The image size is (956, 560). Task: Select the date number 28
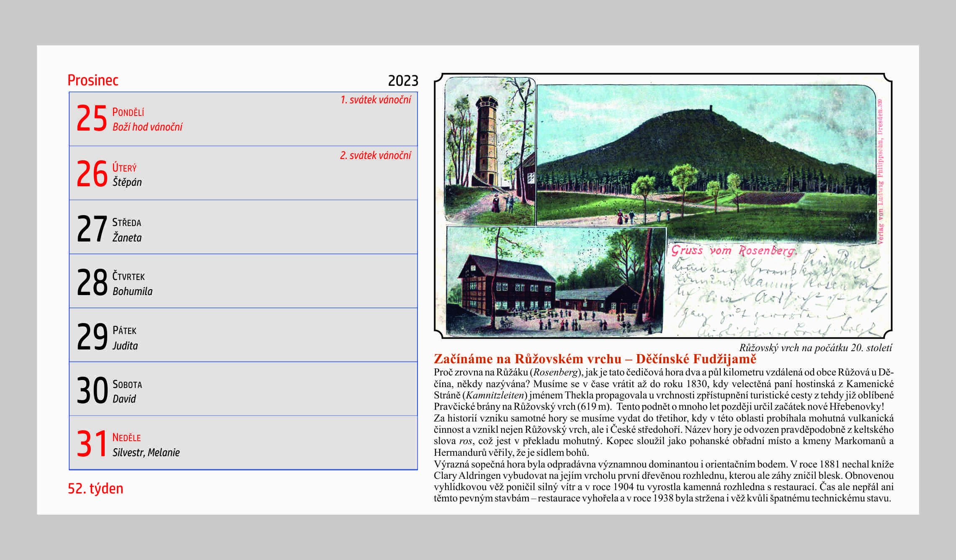(x=92, y=283)
